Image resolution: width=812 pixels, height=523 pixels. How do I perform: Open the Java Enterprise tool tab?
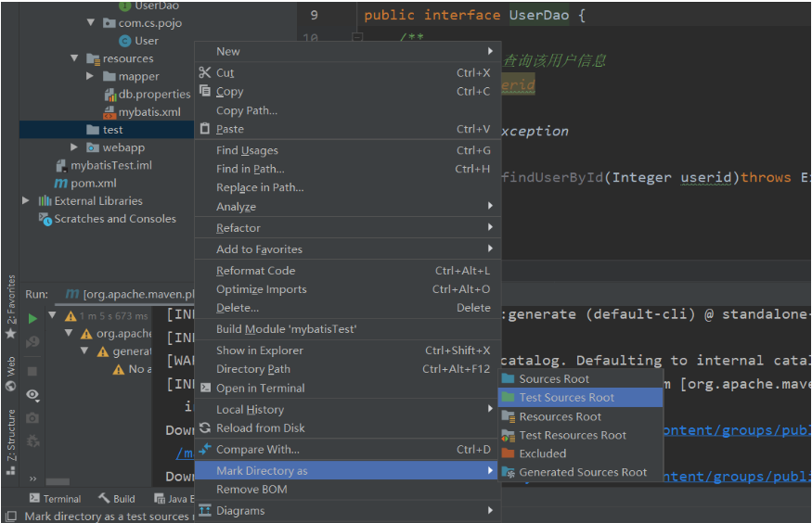pos(174,499)
